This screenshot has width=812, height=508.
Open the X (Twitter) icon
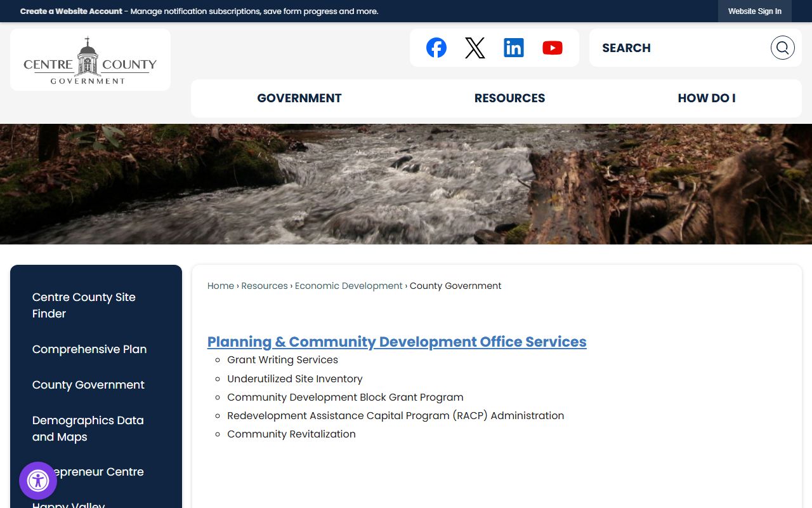tap(475, 48)
